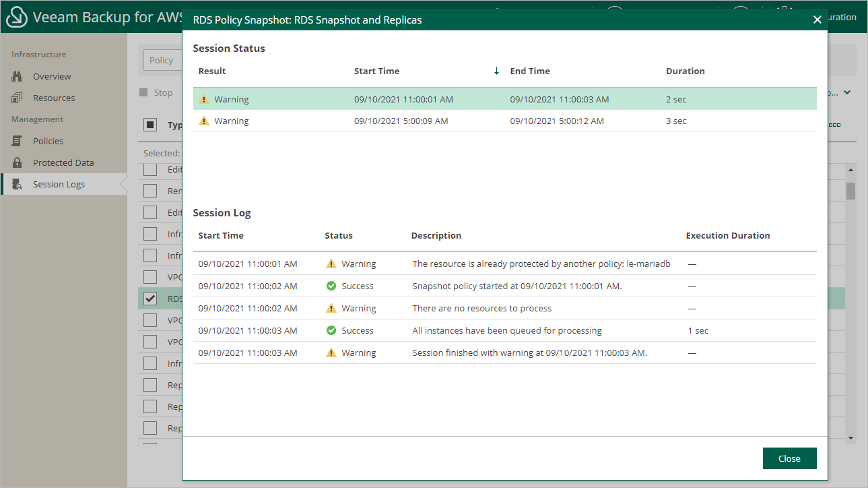Sort Session Status by Start Time header
Screen dimensions: 868x488
pyautogui.click(x=376, y=71)
